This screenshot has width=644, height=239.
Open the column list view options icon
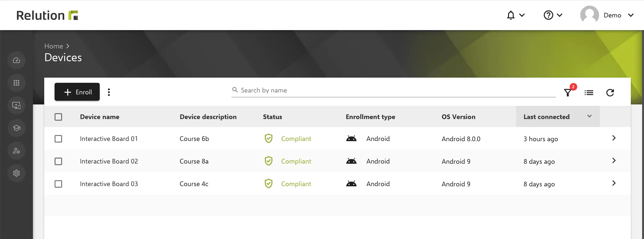point(589,93)
